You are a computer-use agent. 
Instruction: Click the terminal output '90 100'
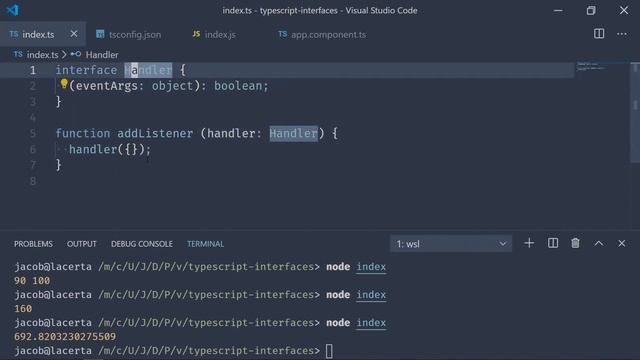click(x=32, y=281)
